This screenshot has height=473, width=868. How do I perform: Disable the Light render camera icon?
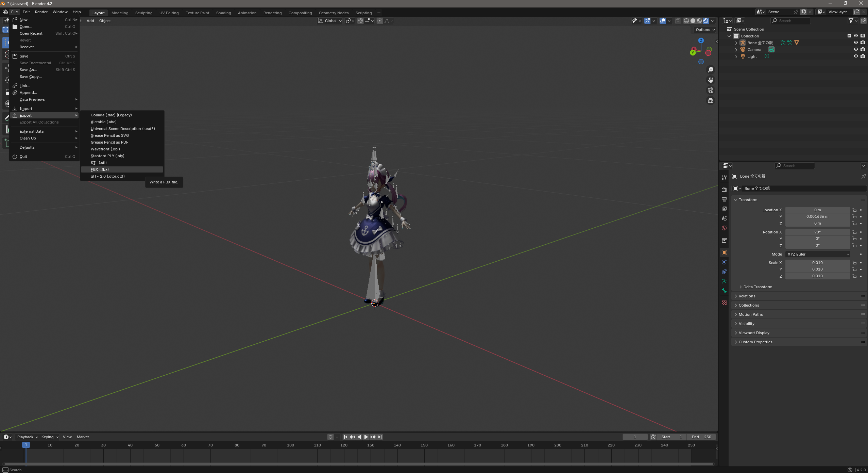pos(863,56)
